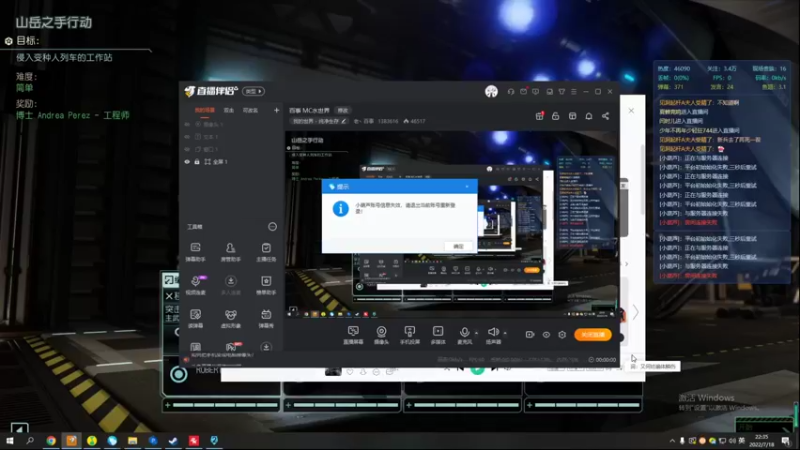Open Google Chrome from the taskbar
The image size is (800, 450).
coord(51,441)
